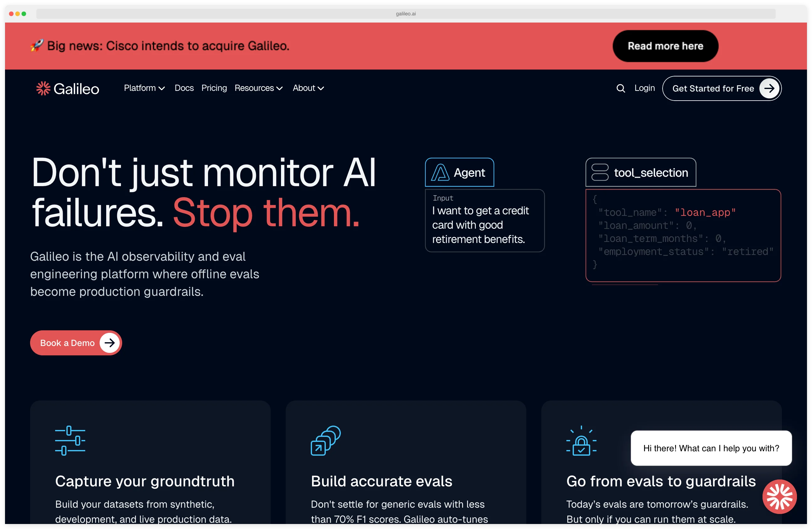Viewport: 812px width, 529px height.
Task: Open the Resources dropdown menu
Action: coord(258,88)
